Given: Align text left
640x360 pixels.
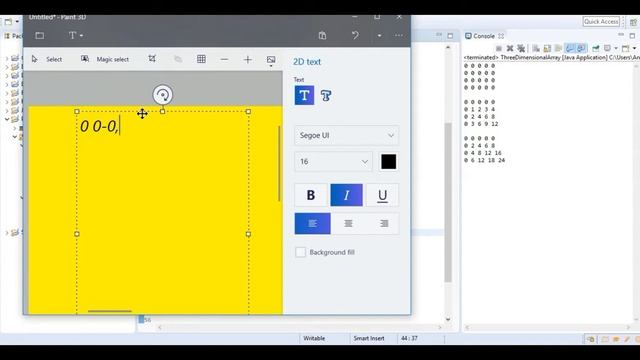Looking at the screenshot, I should [x=313, y=223].
